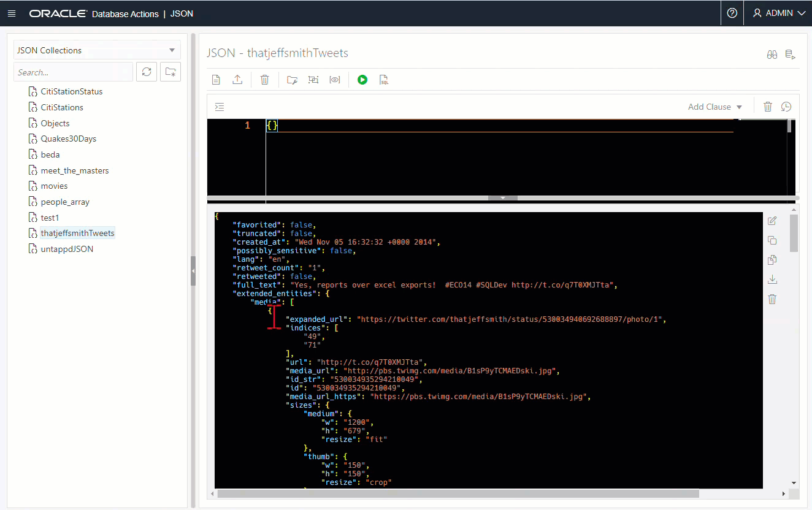The height and width of the screenshot is (510, 812).
Task: Open the movies collection
Action: [x=54, y=186]
